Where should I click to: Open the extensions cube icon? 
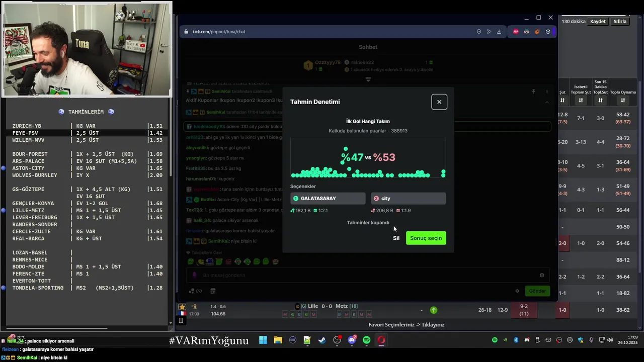pos(548,32)
